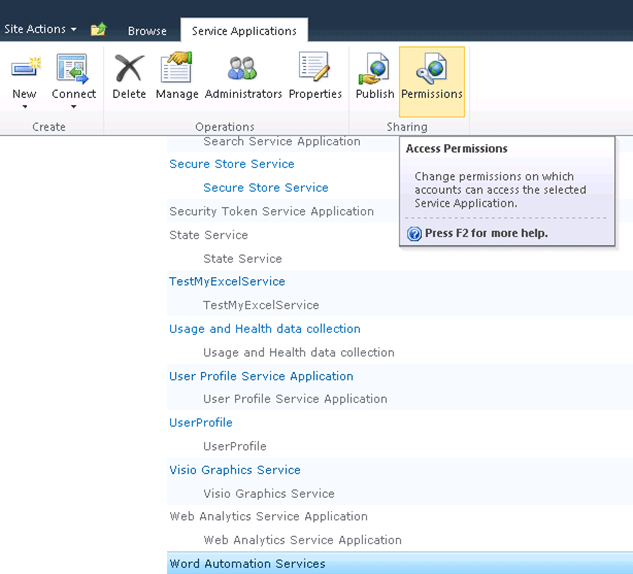Expand the dropdown arrow under Connect

73,107
